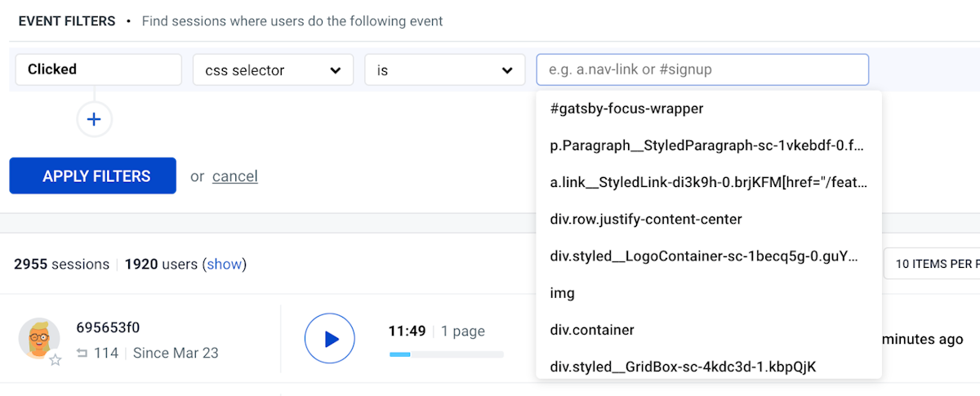Click the 2955 sessions count

(61, 264)
